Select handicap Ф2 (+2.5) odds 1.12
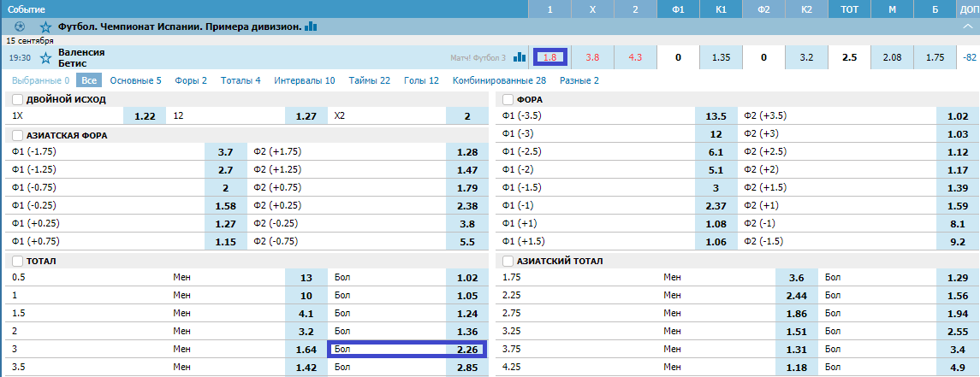 tap(958, 151)
